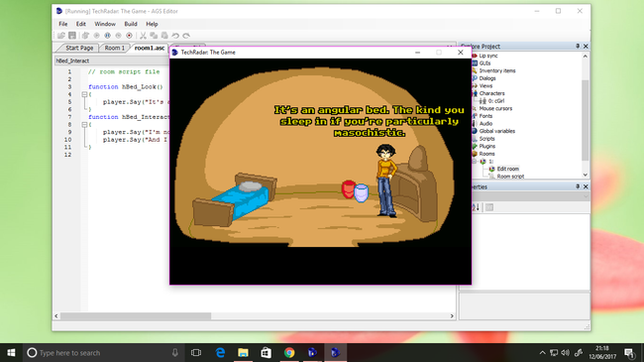The image size is (644, 362).
Task: Click the Paste icon in the toolbar
Action: pos(164,36)
